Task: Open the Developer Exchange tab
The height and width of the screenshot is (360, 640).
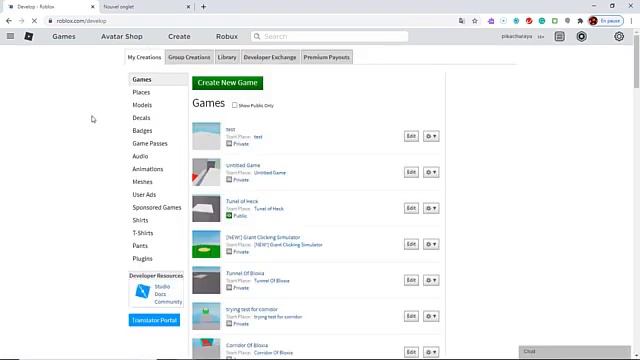Action: coord(270,57)
